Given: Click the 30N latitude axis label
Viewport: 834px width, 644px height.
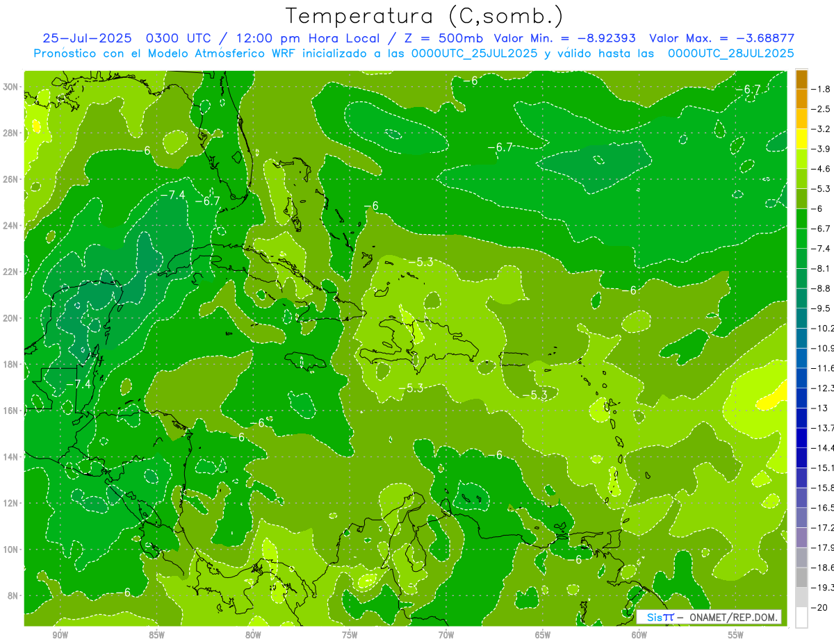Looking at the screenshot, I should (11, 87).
